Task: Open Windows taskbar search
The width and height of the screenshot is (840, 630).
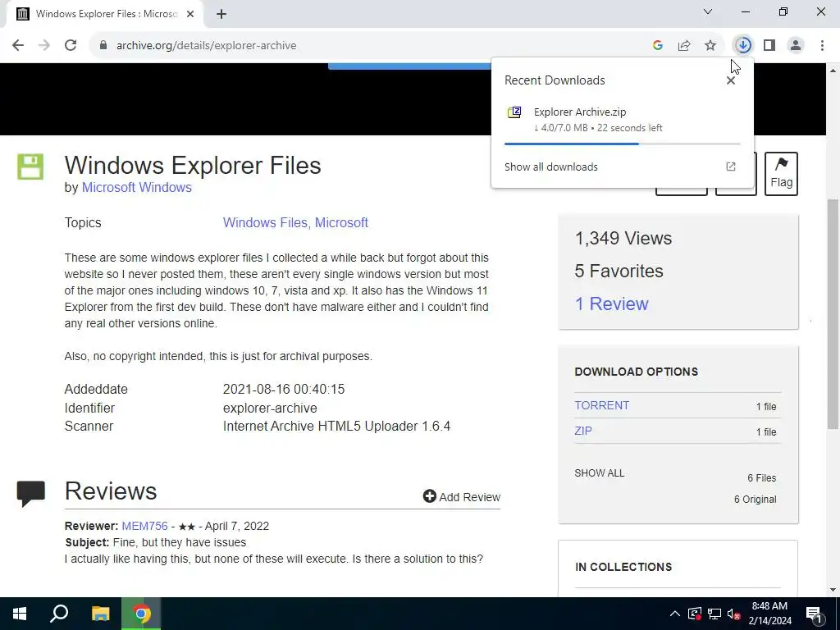Action: click(59, 614)
